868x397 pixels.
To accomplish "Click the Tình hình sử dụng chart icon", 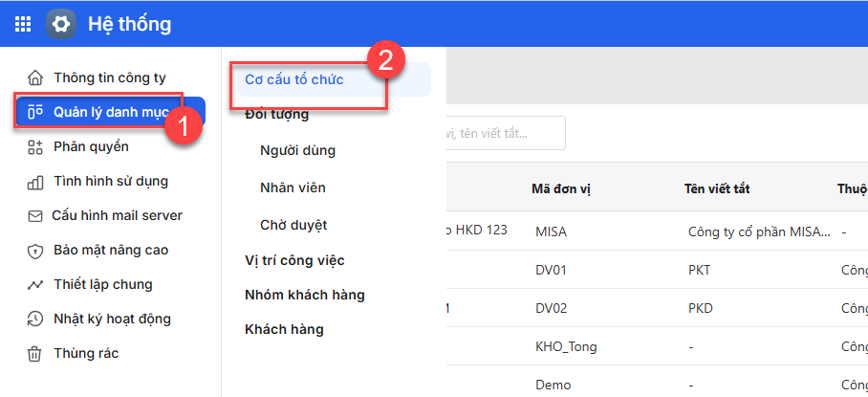I will tap(35, 182).
